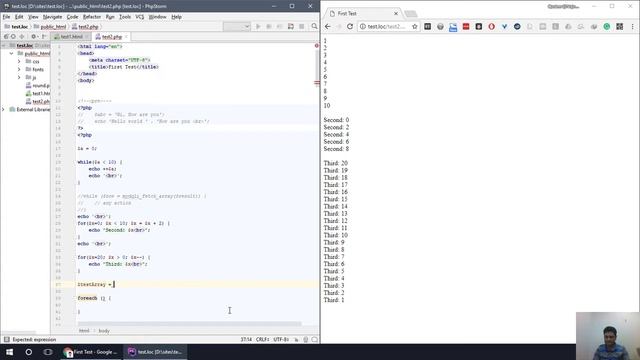The height and width of the screenshot is (360, 640).
Task: Close the test1.html editor tab
Action: [x=87, y=37]
